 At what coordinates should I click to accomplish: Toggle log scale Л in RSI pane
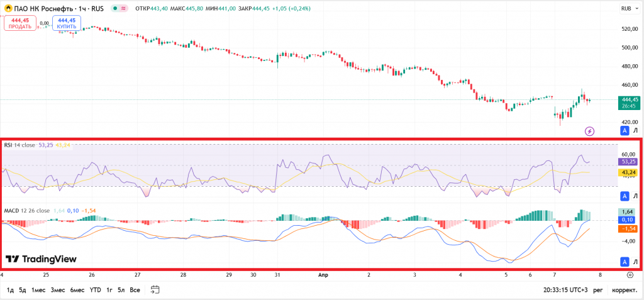tap(635, 196)
